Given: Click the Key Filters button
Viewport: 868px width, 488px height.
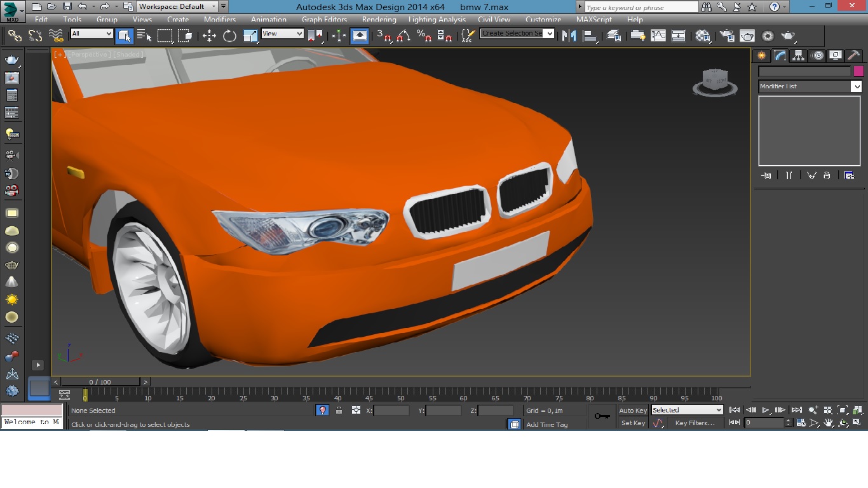Looking at the screenshot, I should click(695, 423).
